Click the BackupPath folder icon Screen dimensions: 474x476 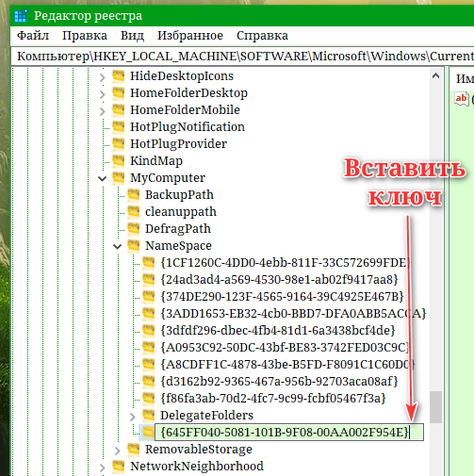tap(134, 195)
